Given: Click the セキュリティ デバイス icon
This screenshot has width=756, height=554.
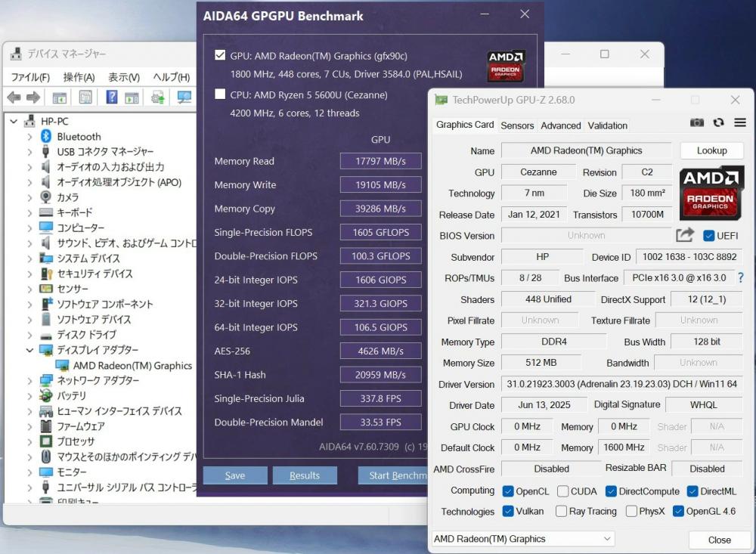Looking at the screenshot, I should 46,274.
